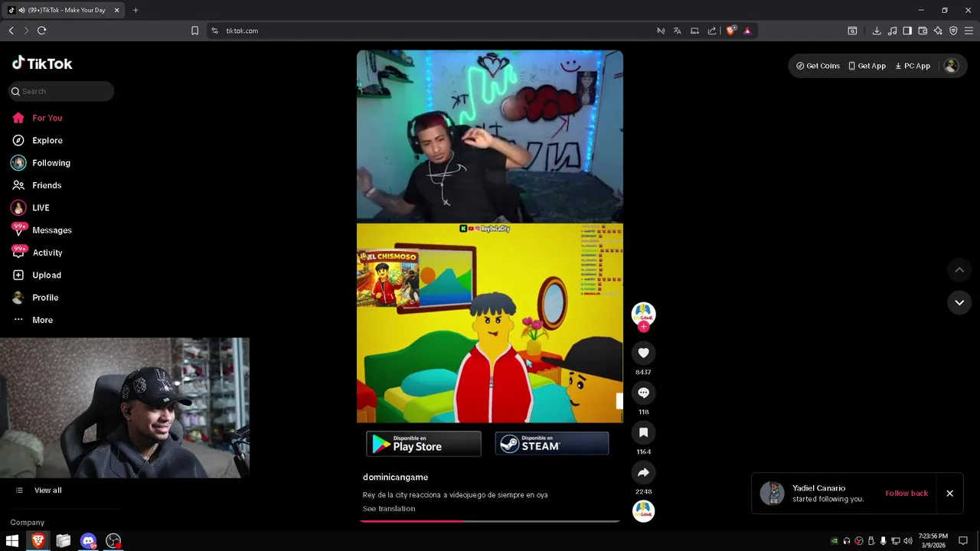Viewport: 980px width, 551px height.
Task: Click the Steam availability badge
Action: 552,443
